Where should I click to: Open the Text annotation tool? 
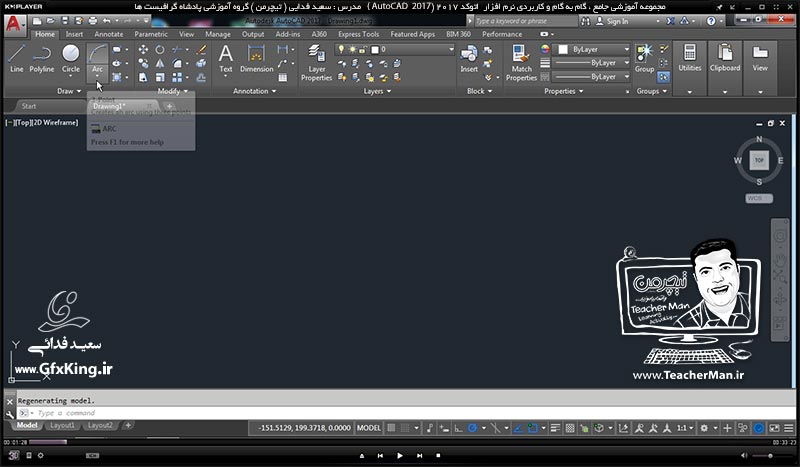(x=226, y=58)
